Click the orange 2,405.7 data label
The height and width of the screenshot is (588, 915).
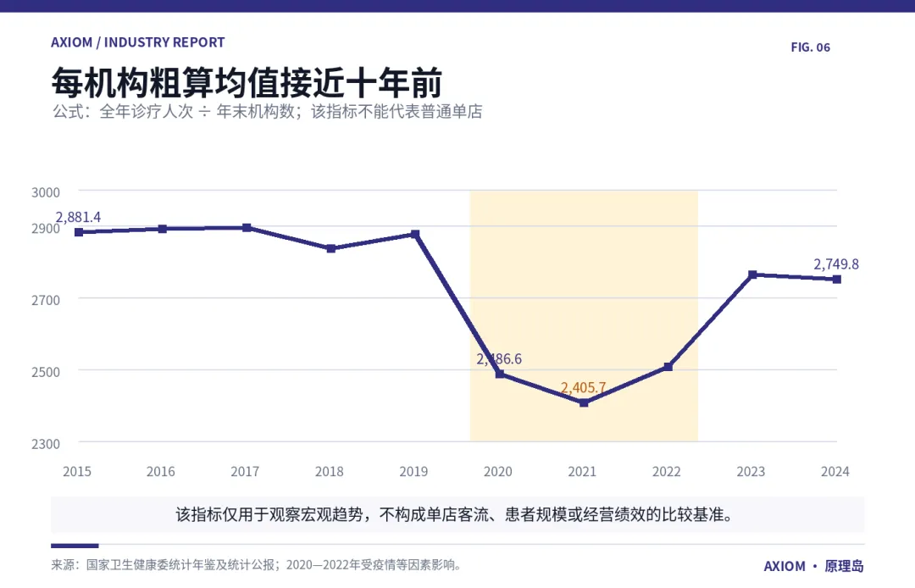click(584, 387)
